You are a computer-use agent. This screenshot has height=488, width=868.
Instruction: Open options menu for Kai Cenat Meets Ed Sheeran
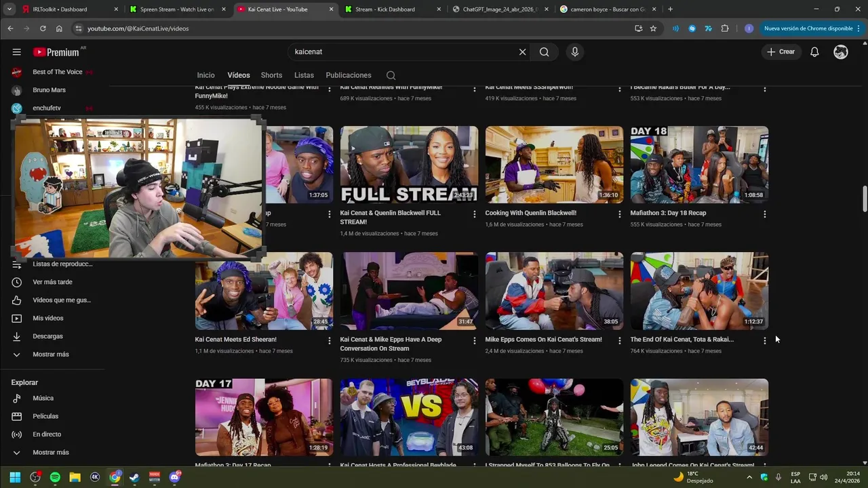pyautogui.click(x=330, y=340)
